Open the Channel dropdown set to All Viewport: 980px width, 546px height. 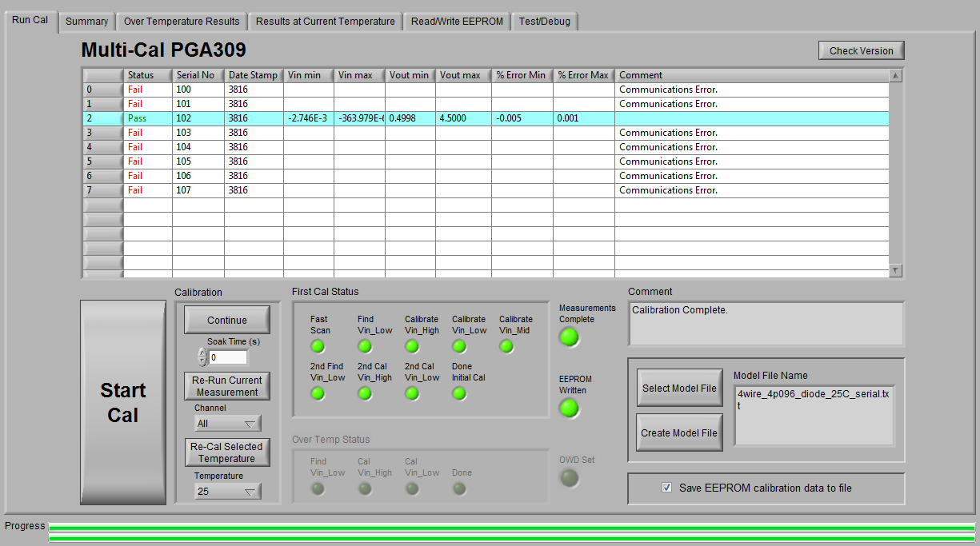227,424
